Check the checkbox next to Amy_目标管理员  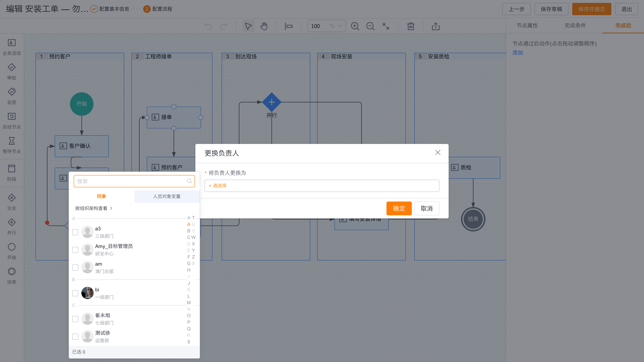point(75,250)
